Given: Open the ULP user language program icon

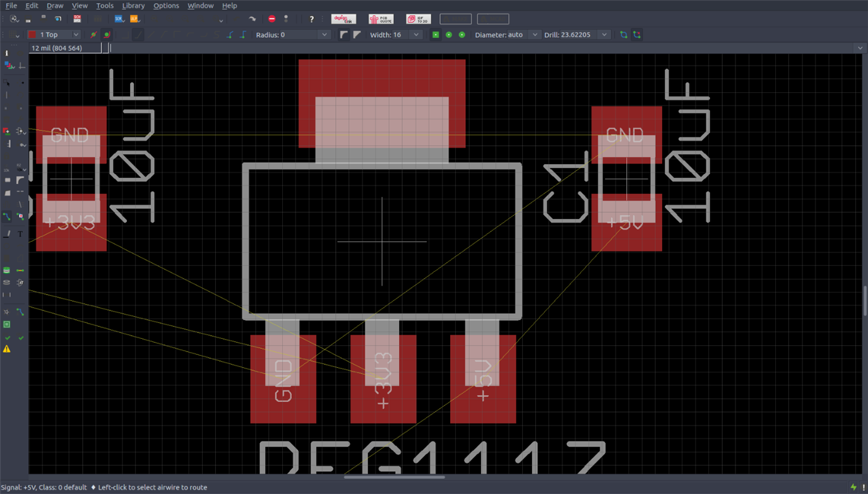Looking at the screenshot, I should [x=134, y=19].
